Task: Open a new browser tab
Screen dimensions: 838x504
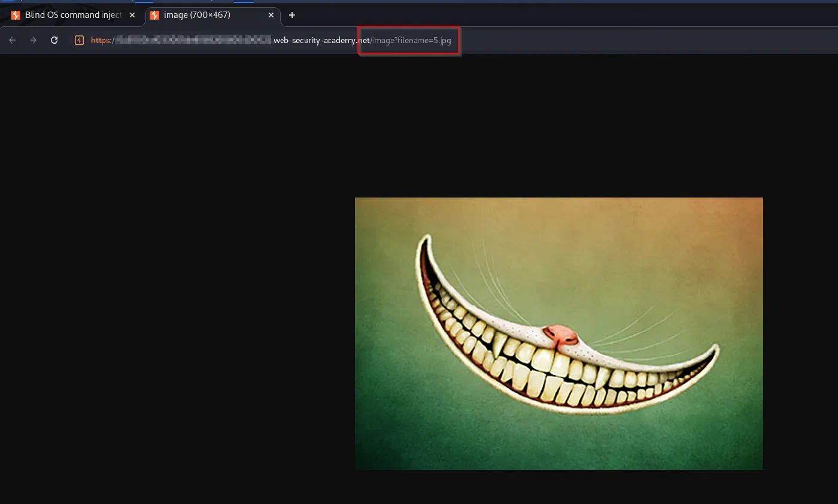Action: (292, 15)
